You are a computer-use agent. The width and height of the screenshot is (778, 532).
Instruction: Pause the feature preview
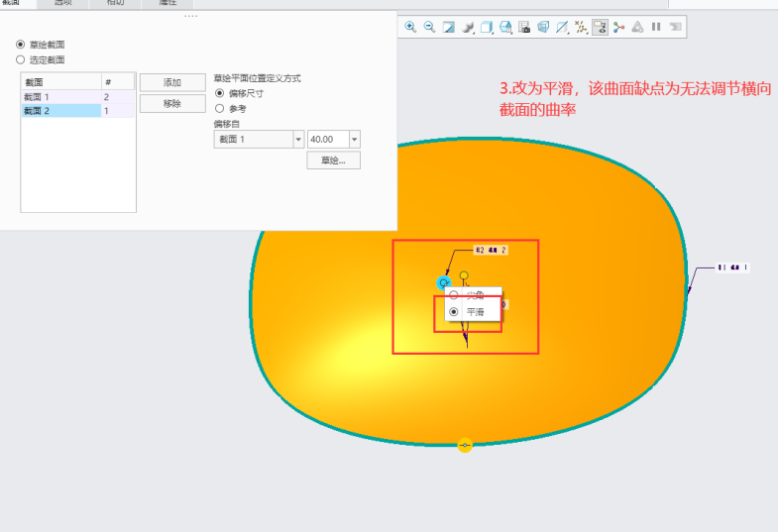coord(656,27)
